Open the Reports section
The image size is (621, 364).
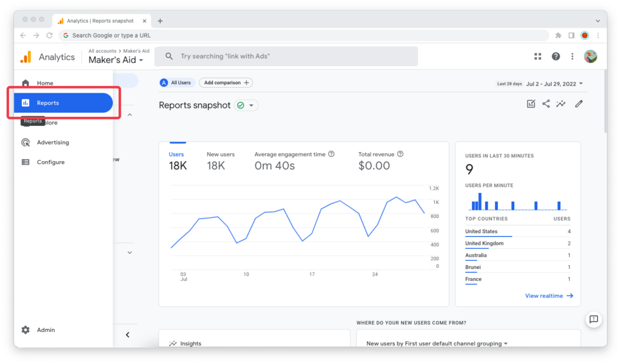(x=63, y=103)
